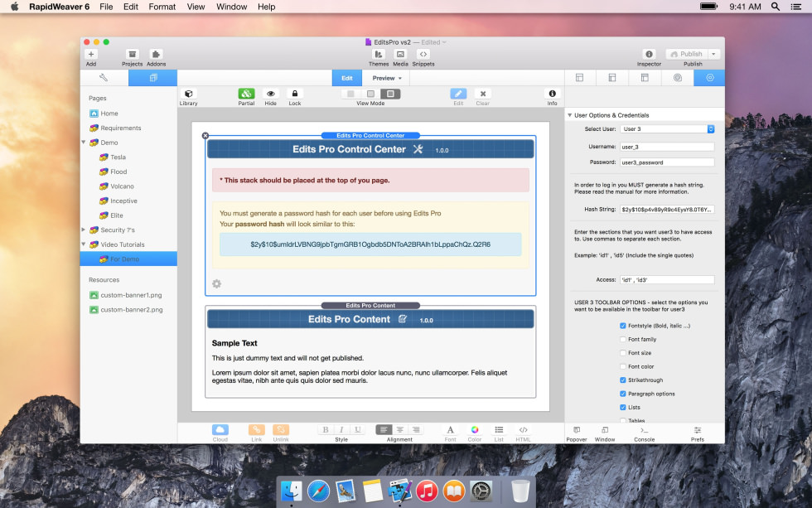Image resolution: width=812 pixels, height=508 pixels.
Task: Open the Help menu
Action: [x=266, y=7]
